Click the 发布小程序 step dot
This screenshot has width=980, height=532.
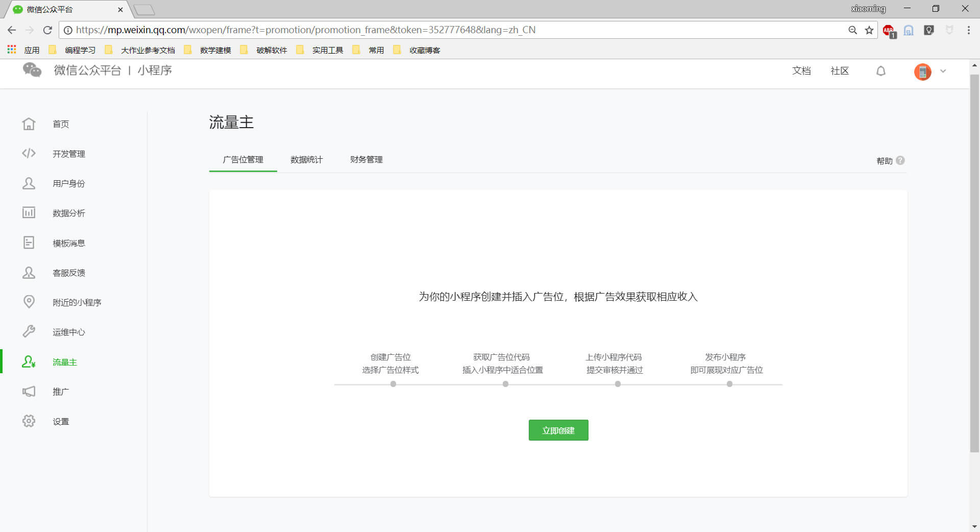[x=729, y=384]
